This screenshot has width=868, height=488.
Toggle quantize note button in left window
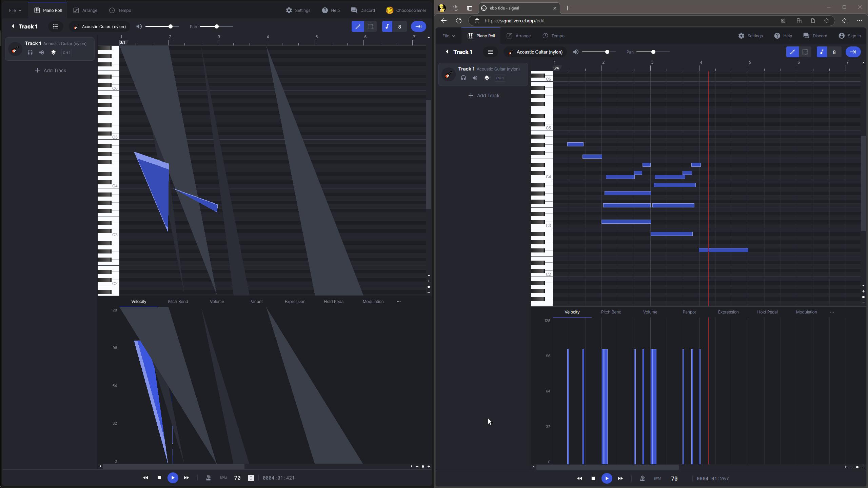coord(387,26)
